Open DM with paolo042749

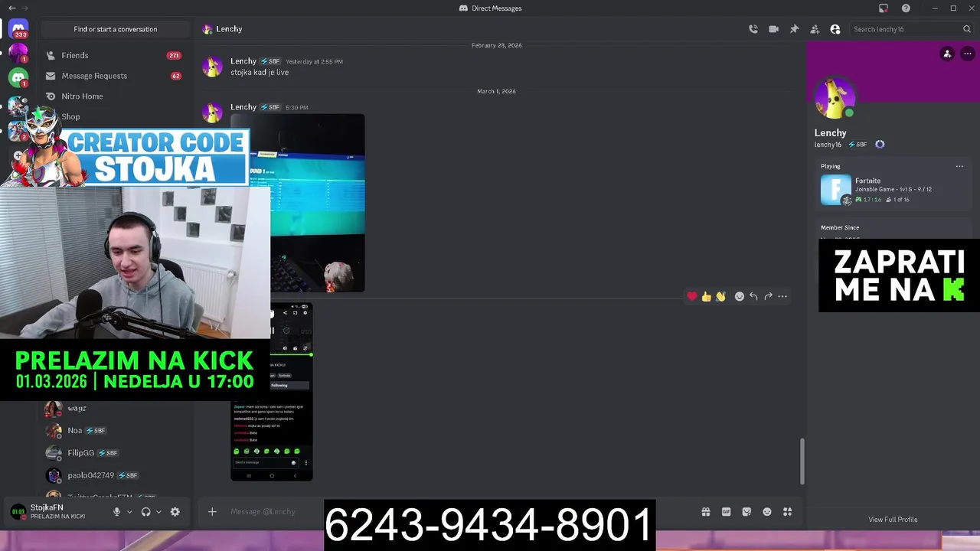[115, 475]
